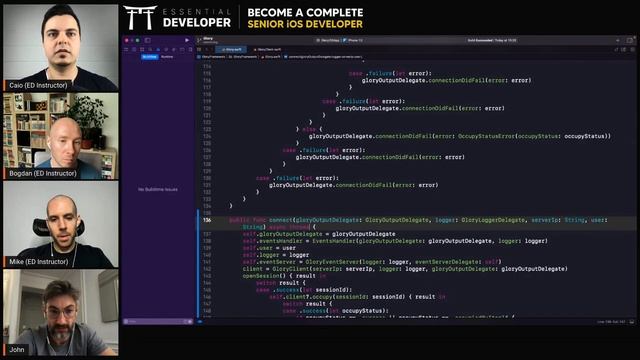Open the Find navigator icon

tap(150, 49)
